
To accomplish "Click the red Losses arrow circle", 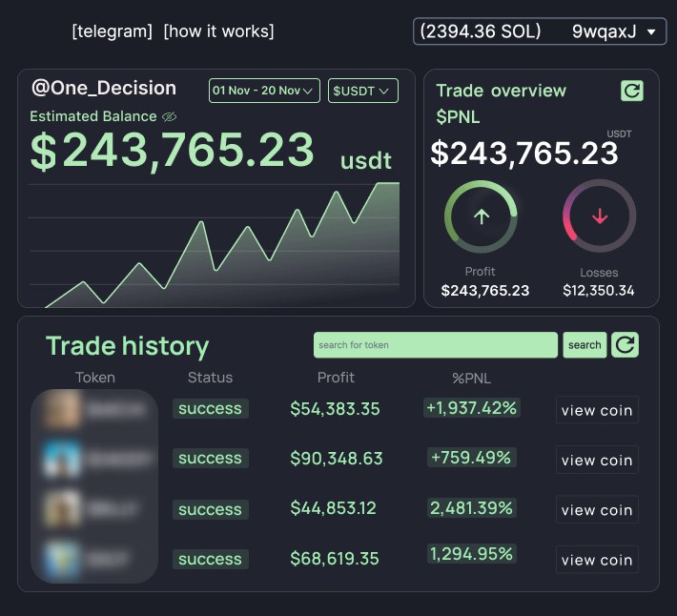I will click(599, 216).
